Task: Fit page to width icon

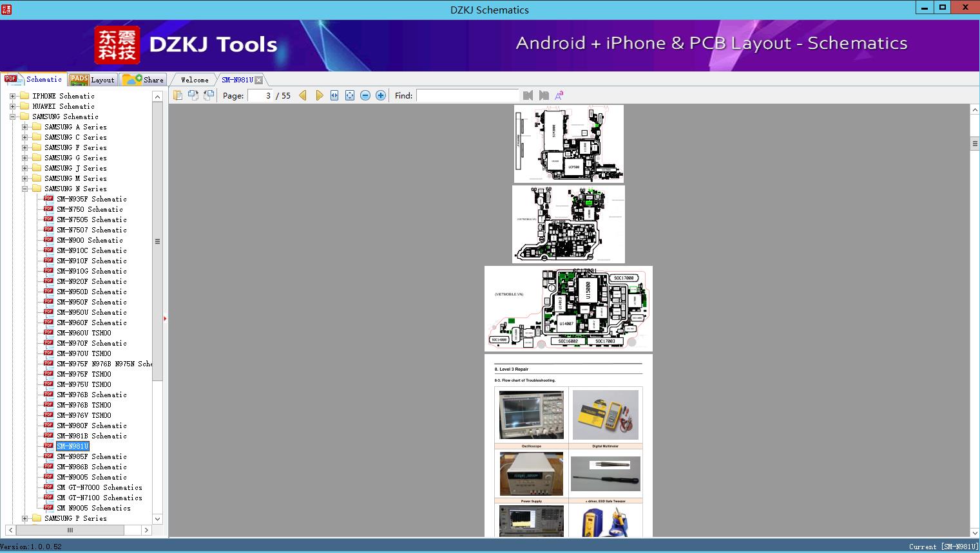Action: pos(334,95)
